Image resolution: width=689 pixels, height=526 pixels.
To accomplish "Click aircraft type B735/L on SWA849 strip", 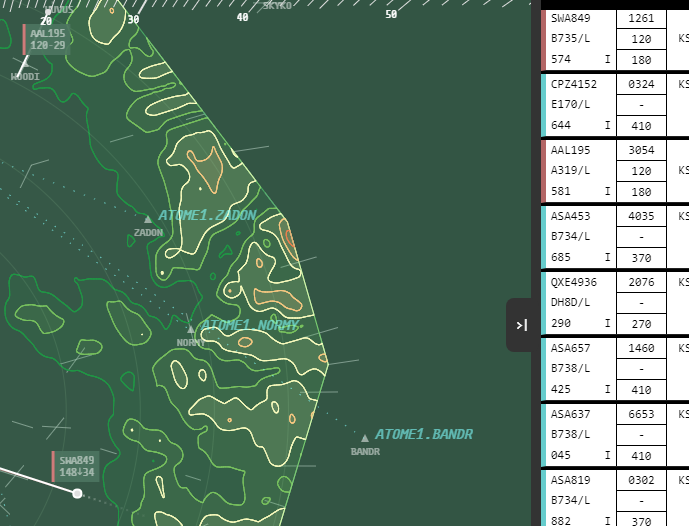I will pos(570,38).
